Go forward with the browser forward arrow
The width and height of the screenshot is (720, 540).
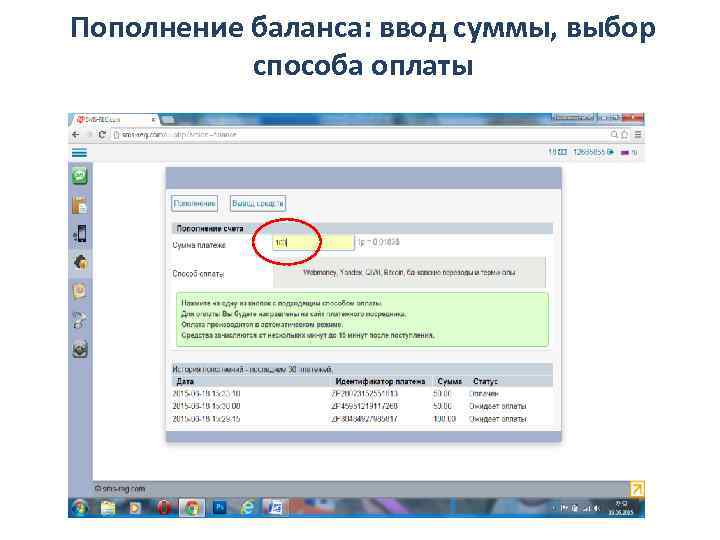(x=89, y=135)
